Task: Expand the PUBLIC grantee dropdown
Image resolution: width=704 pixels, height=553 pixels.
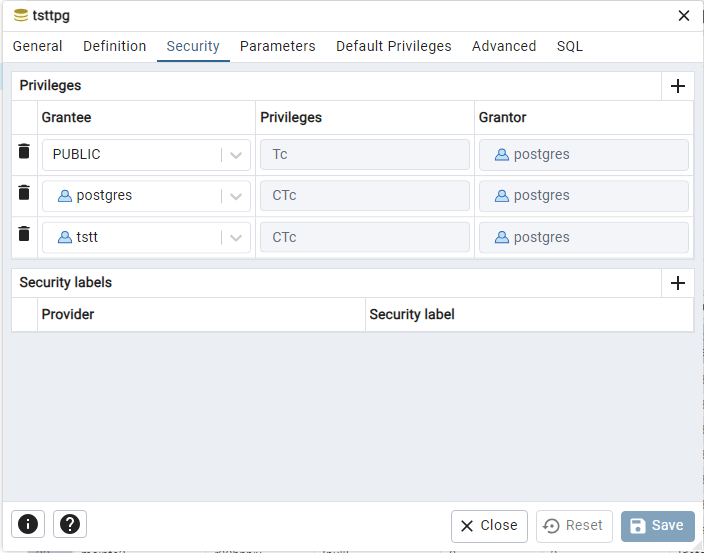Action: [236, 155]
